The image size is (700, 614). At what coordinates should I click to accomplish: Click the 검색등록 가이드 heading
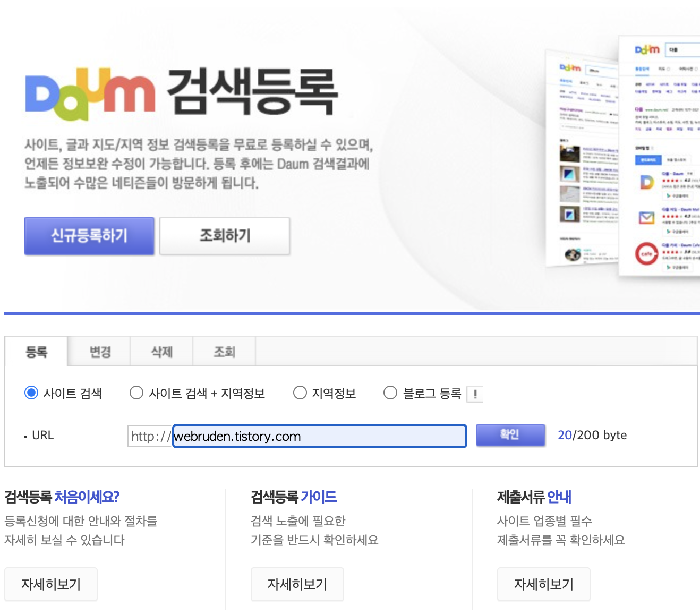point(294,497)
